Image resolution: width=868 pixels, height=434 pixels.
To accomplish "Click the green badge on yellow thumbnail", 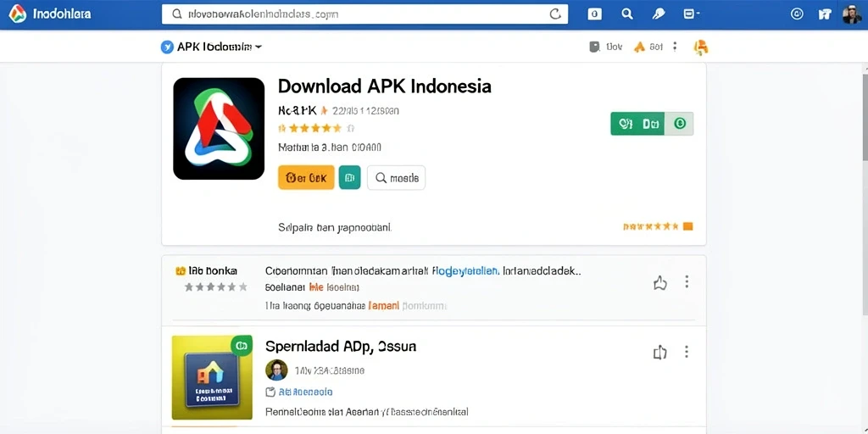I will [242, 346].
